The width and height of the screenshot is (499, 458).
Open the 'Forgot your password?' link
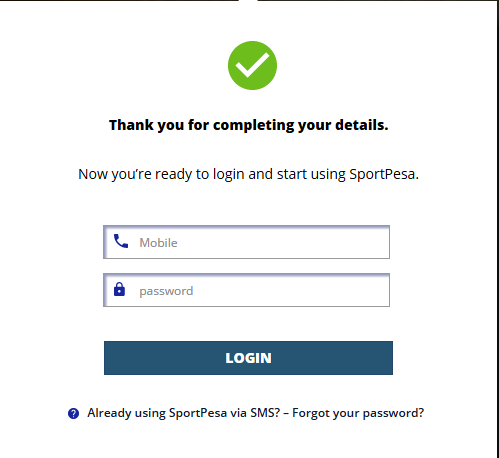tap(358, 413)
